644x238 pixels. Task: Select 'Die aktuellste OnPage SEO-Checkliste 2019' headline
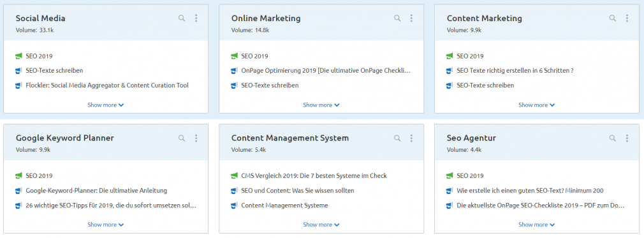541,205
